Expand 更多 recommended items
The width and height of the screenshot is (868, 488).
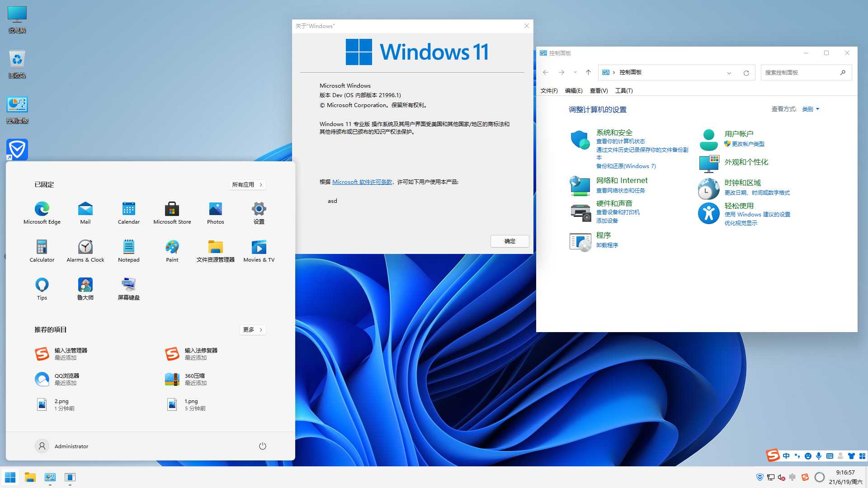[252, 329]
